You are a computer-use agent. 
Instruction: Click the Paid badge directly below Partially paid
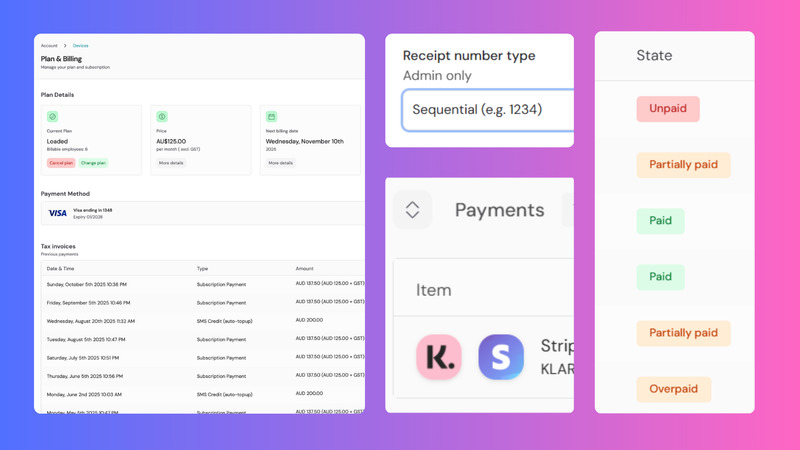(660, 221)
